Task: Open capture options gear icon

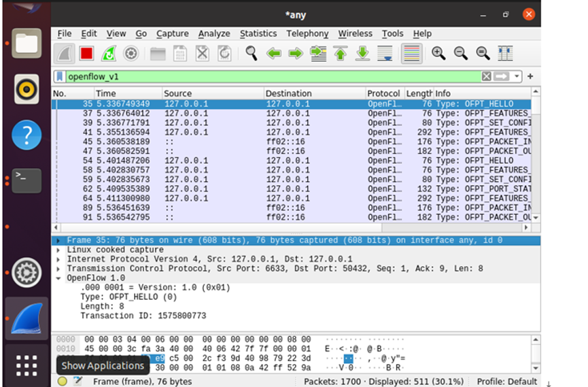Action: [131, 53]
